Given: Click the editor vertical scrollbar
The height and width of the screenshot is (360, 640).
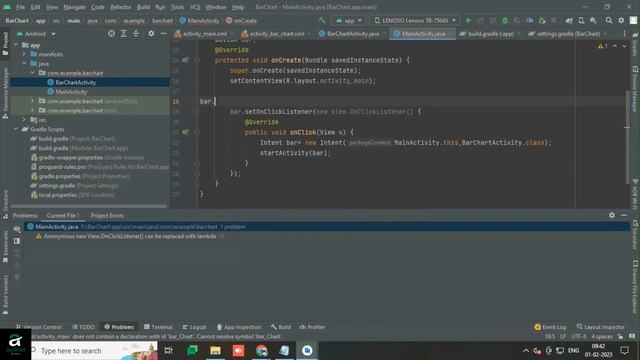Looking at the screenshot, I should click(x=627, y=137).
